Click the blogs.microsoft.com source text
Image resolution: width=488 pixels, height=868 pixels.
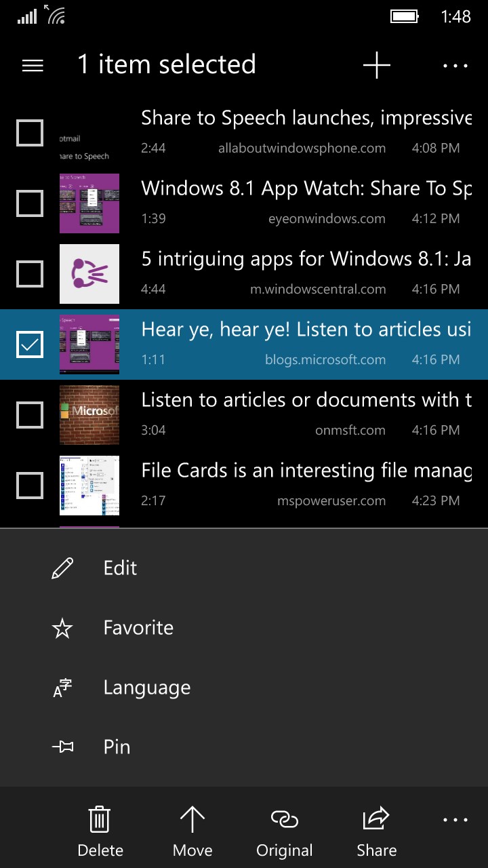click(325, 360)
